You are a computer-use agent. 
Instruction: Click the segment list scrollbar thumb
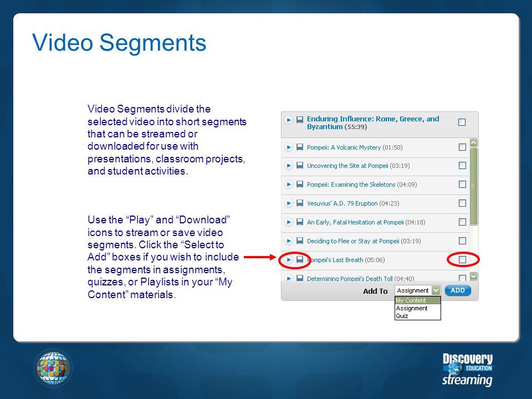(x=474, y=186)
